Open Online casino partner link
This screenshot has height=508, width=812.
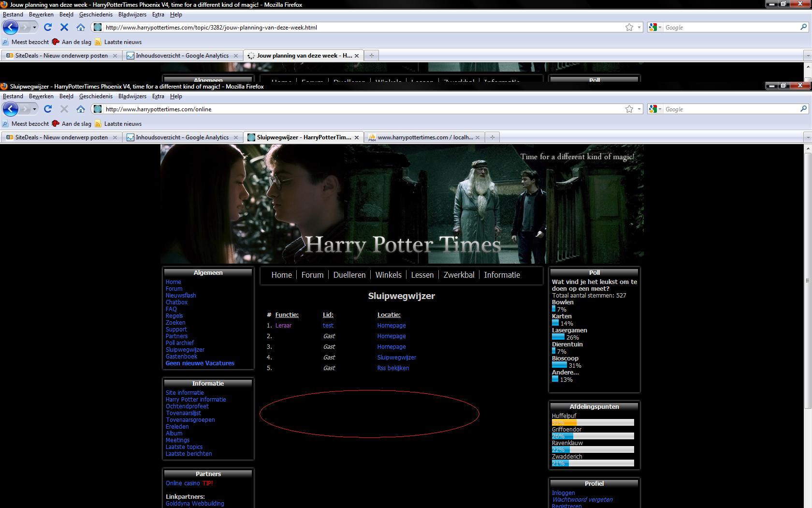click(183, 483)
